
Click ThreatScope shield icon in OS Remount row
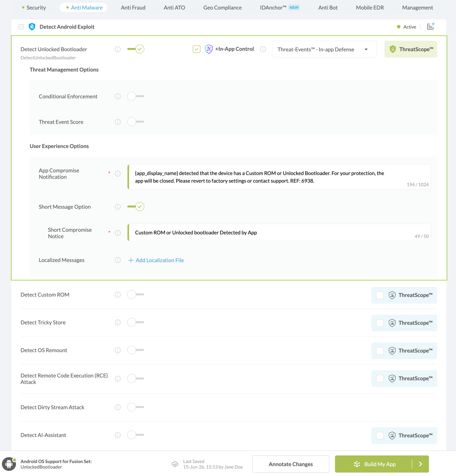click(392, 351)
